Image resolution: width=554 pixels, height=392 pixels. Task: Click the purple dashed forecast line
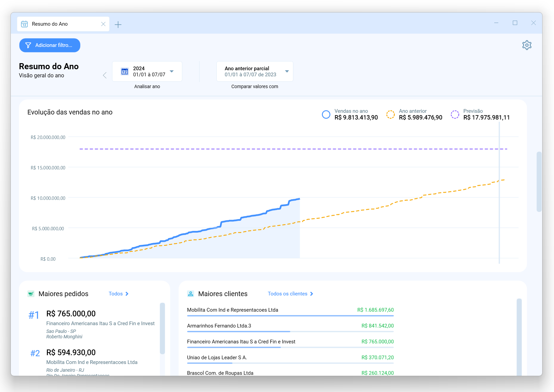click(293, 149)
